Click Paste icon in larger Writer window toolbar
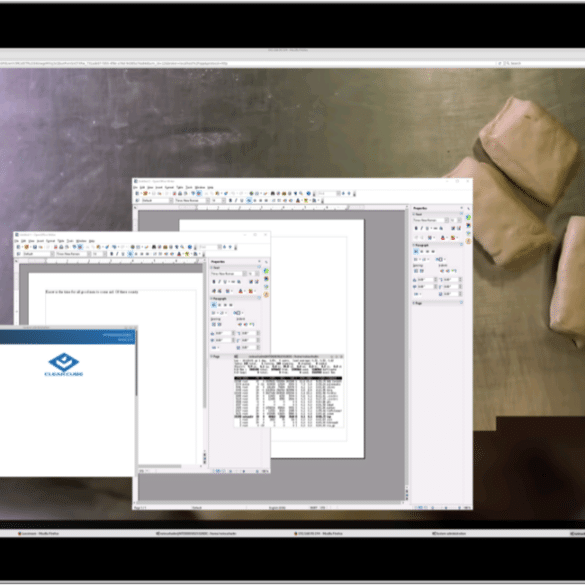This screenshot has height=585, width=585. (217, 193)
